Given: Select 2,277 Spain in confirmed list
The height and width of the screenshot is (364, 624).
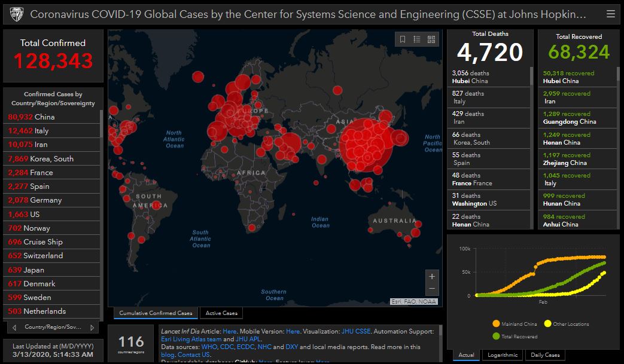Looking at the screenshot, I should tap(51, 186).
